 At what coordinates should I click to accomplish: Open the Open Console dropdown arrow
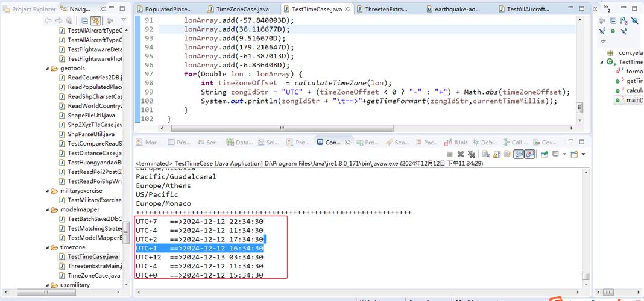pyautogui.click(x=583, y=154)
